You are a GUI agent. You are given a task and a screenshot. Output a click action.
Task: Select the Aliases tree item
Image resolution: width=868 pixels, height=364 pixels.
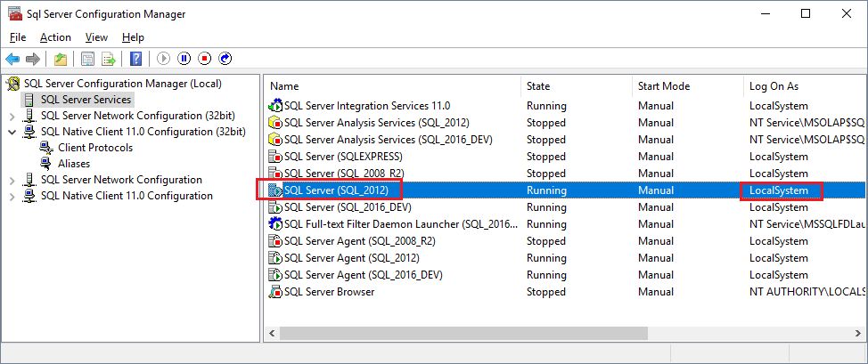(x=74, y=164)
